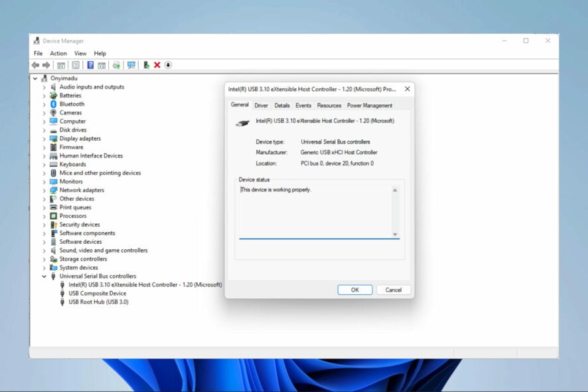Click the green-arrow device icon beside the red X
The width and height of the screenshot is (588, 392).
point(146,65)
